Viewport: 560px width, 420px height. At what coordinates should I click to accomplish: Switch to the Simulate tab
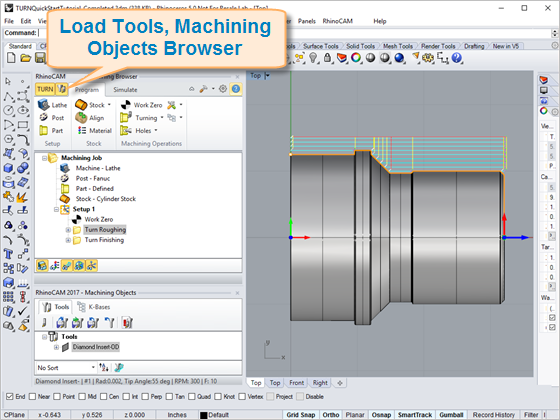(125, 90)
